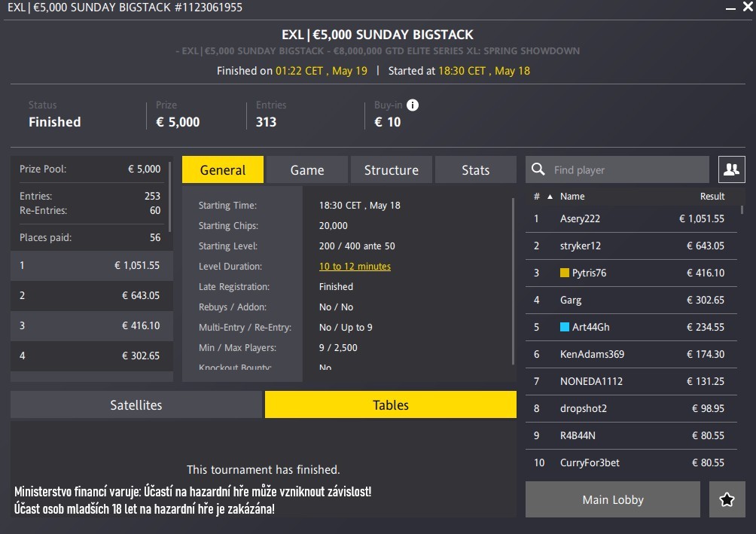
Task: Click the blue marker beside Art44Gh
Action: tap(565, 327)
